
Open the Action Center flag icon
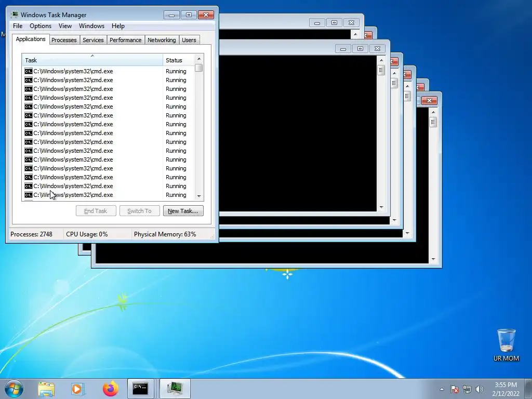click(455, 389)
